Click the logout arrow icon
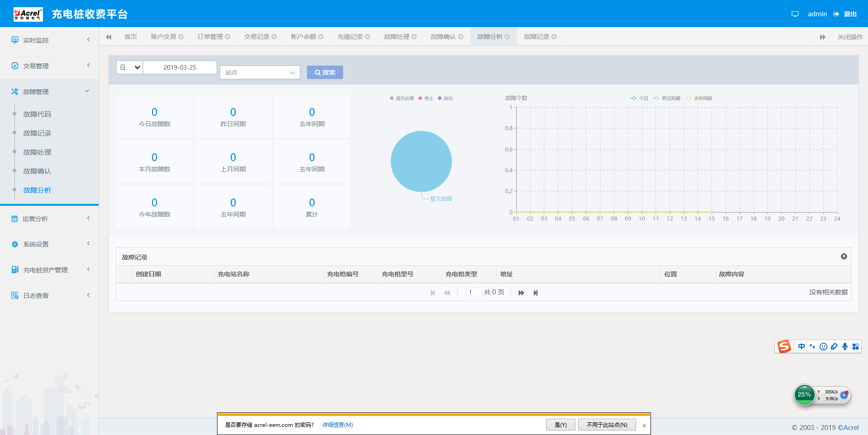The width and height of the screenshot is (868, 435). point(836,14)
